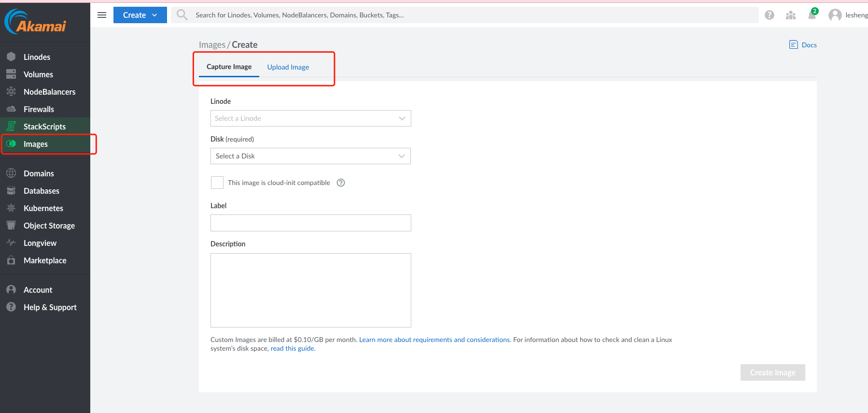Click the Databases sidebar icon
Viewport: 868px width, 413px height.
pyautogui.click(x=11, y=191)
